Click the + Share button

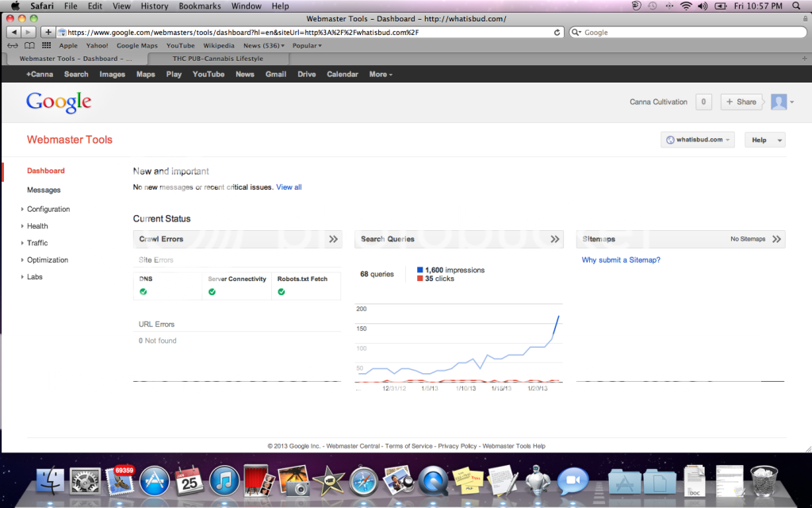pos(741,102)
